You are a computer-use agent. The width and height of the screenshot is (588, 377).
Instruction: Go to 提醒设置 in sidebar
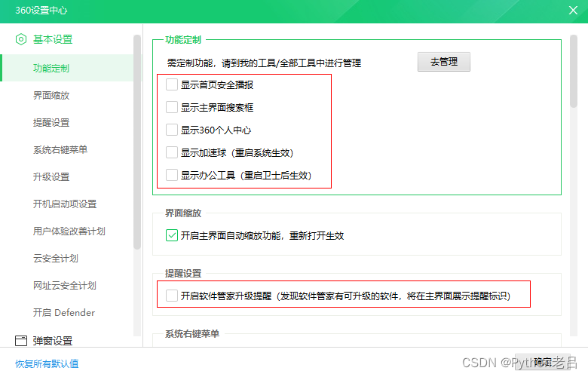pyautogui.click(x=51, y=123)
